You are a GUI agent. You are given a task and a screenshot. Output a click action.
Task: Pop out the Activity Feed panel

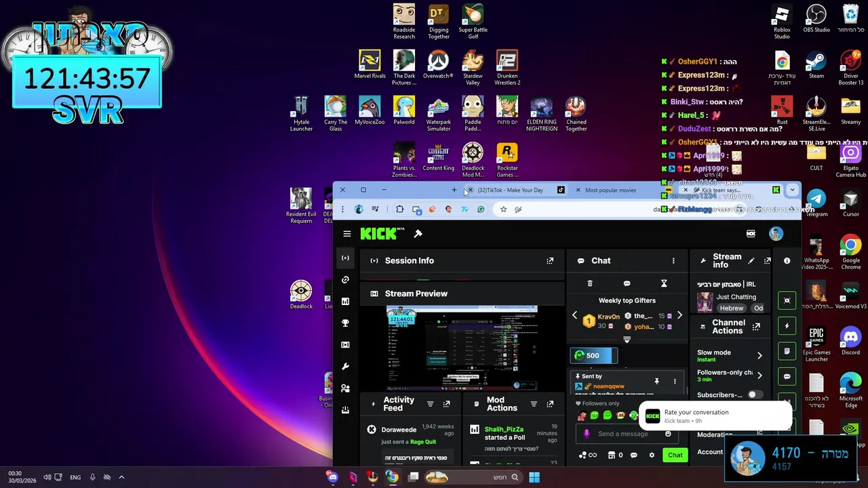[446, 404]
